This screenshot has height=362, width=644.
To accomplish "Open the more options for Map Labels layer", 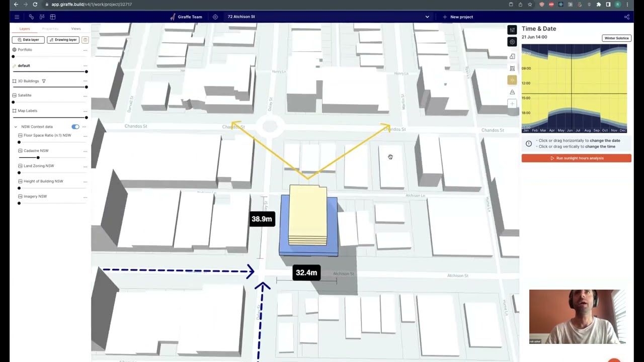I will click(85, 111).
